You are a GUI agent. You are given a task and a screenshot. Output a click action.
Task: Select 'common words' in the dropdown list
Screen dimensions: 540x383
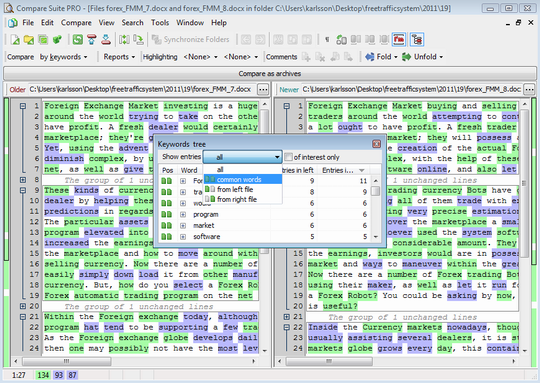pyautogui.click(x=243, y=179)
